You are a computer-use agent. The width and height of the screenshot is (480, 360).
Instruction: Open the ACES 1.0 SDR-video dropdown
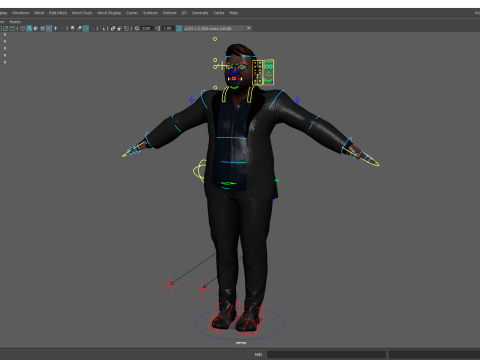[217, 28]
